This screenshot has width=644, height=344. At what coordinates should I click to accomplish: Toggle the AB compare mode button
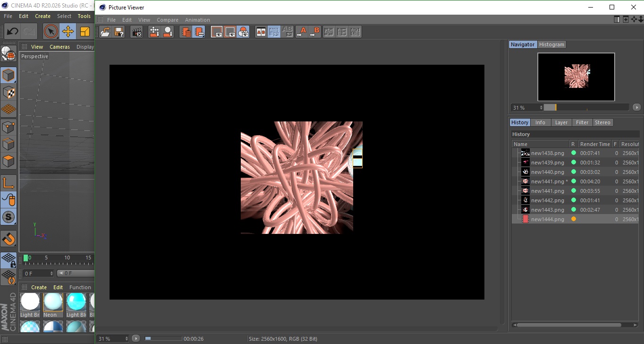point(261,32)
